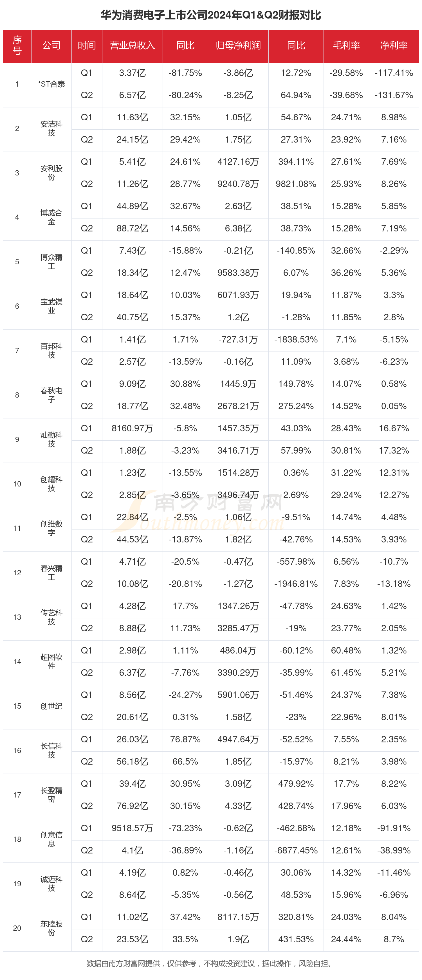Image resolution: width=422 pixels, height=980 pixels.
Task: Click the 序号 header cell
Action: click(17, 46)
